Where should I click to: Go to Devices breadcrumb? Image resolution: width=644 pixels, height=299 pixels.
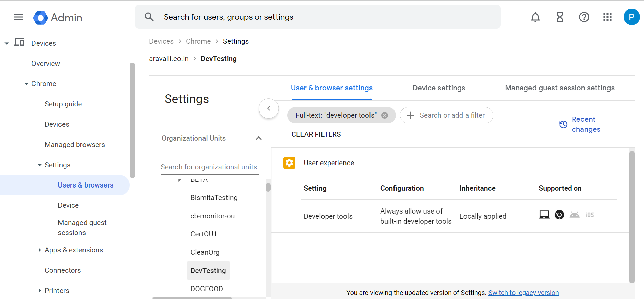click(161, 41)
